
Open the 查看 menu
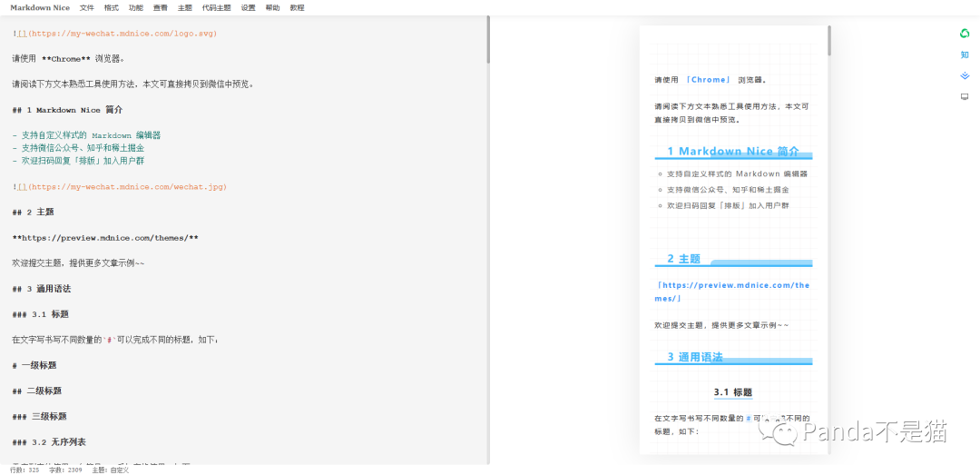[x=161, y=8]
